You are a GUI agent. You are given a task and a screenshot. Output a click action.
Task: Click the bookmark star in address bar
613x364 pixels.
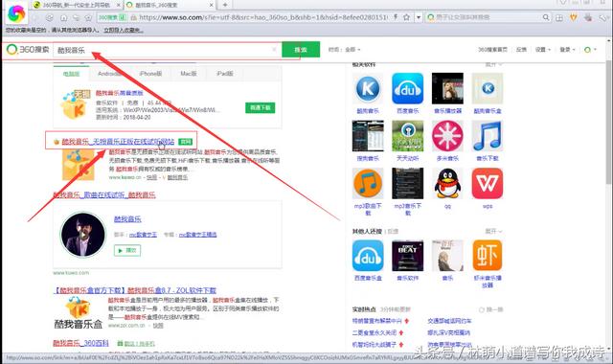coord(406,17)
